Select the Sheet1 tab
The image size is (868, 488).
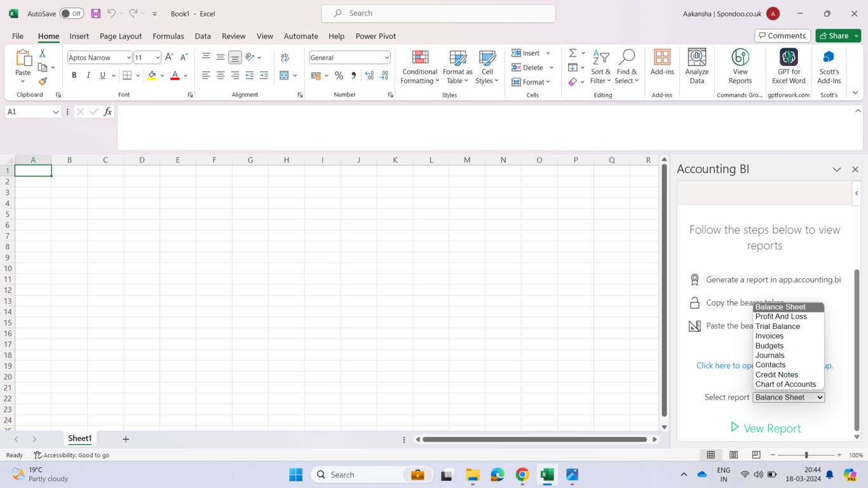pyautogui.click(x=80, y=438)
